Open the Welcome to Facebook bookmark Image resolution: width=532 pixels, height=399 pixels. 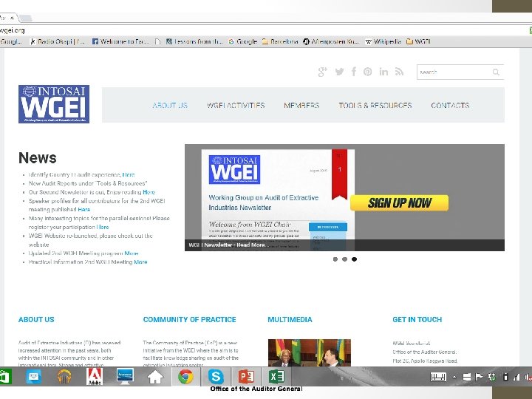point(120,41)
